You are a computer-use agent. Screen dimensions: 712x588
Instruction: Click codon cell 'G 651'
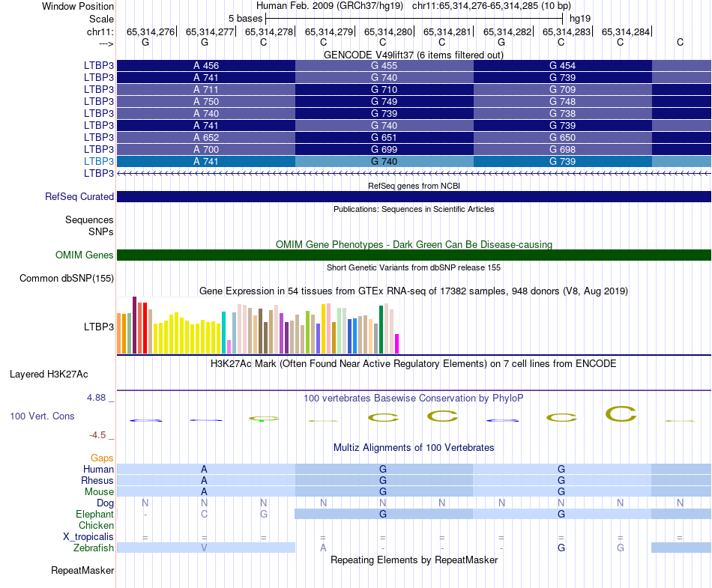point(384,138)
